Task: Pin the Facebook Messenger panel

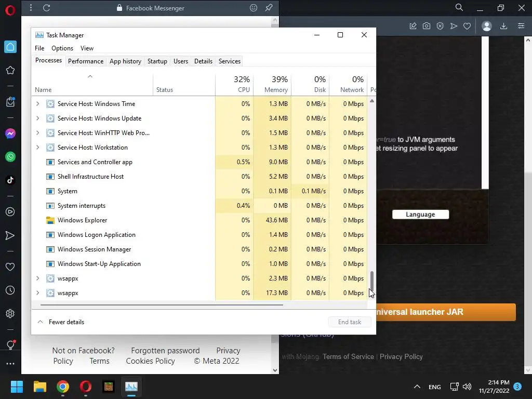Action: pyautogui.click(x=269, y=7)
